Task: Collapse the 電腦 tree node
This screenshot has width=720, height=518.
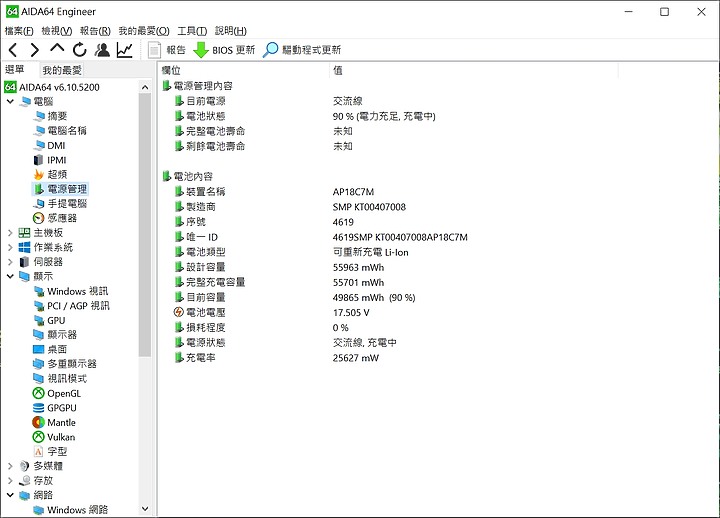Action: click(10, 101)
